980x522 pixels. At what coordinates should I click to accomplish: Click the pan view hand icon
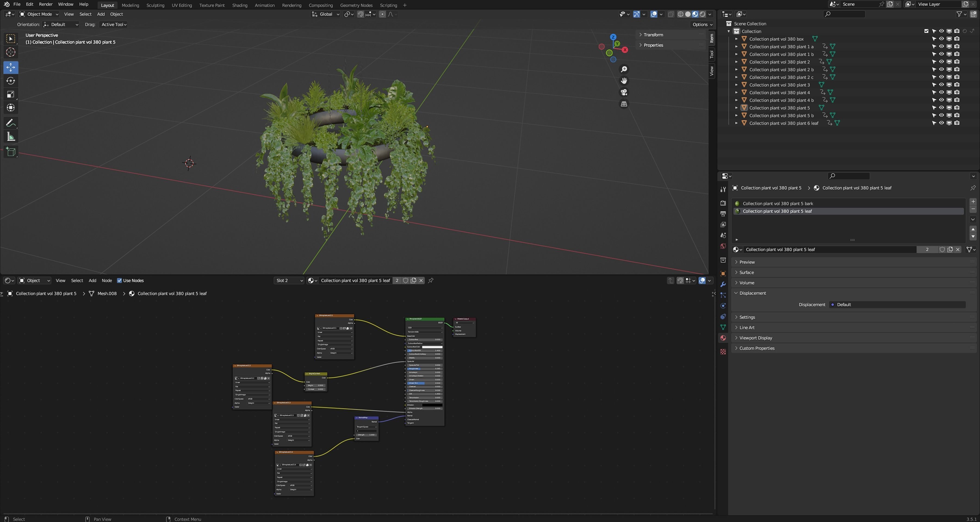point(624,81)
